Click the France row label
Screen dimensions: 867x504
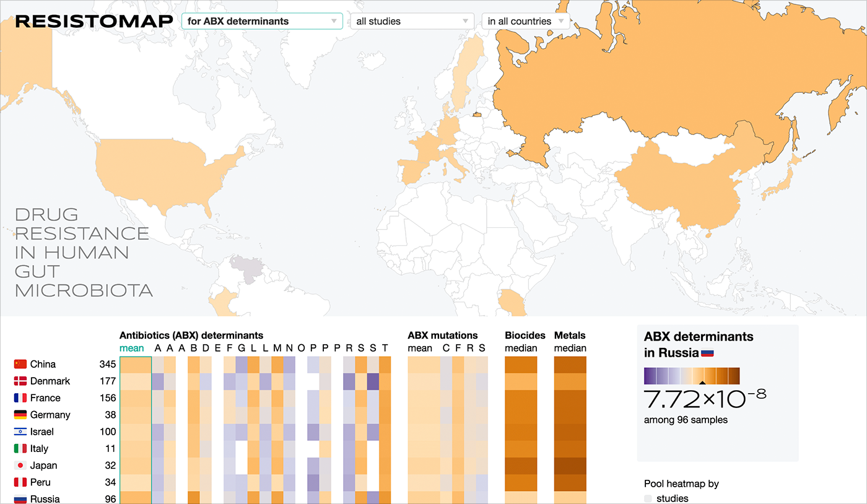tap(45, 398)
